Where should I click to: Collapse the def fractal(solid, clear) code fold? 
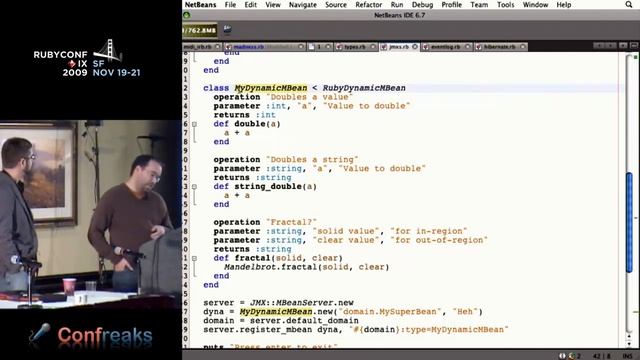tap(194, 258)
